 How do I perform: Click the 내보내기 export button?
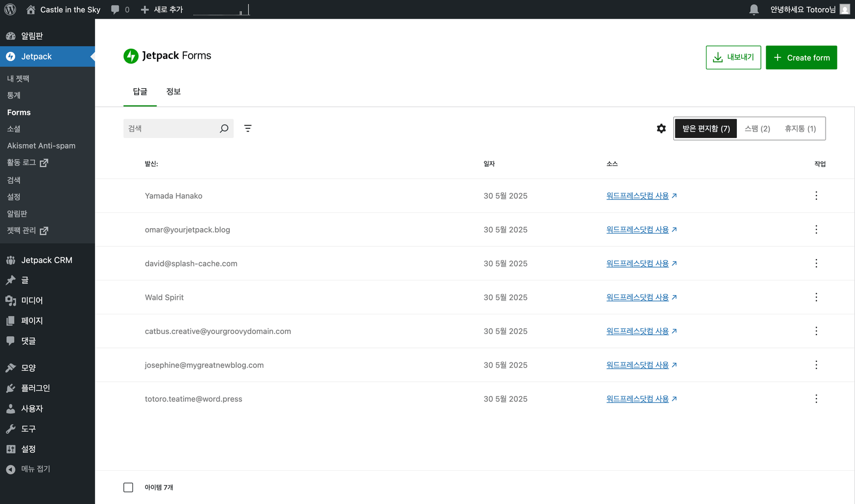point(733,58)
